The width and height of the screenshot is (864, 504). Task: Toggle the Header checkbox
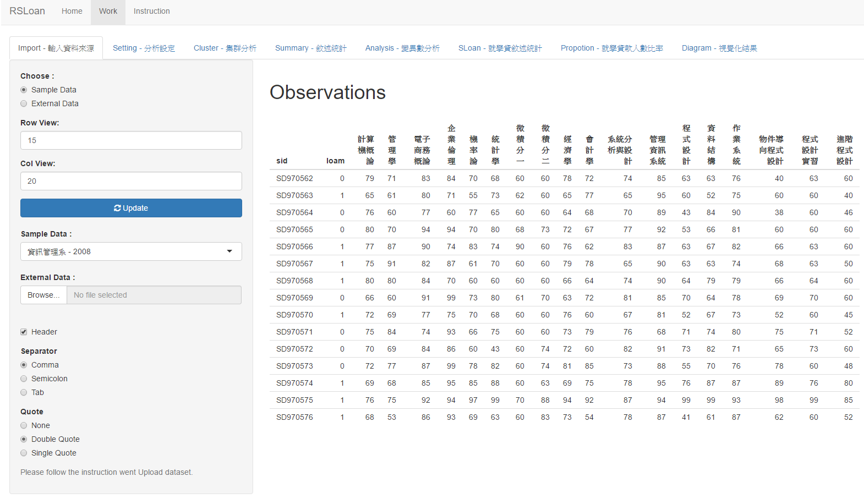pyautogui.click(x=24, y=332)
